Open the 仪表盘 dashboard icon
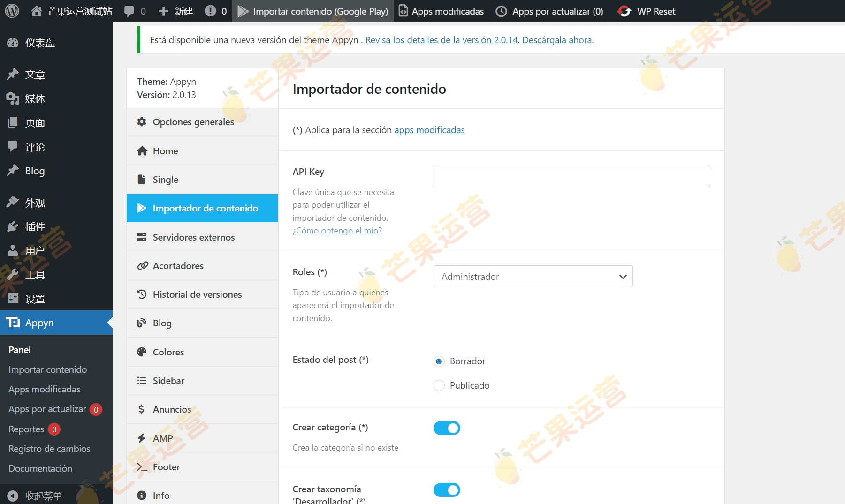 pos(13,43)
